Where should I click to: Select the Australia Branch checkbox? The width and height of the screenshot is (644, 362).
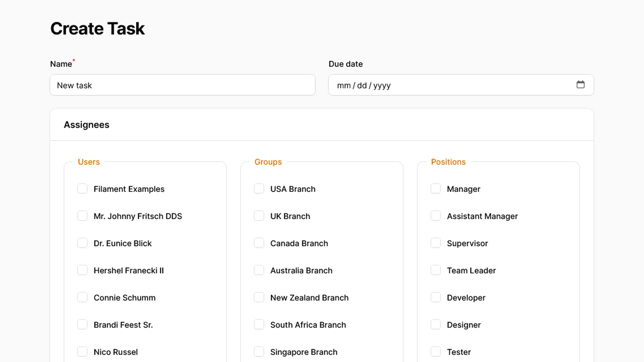coord(259,270)
